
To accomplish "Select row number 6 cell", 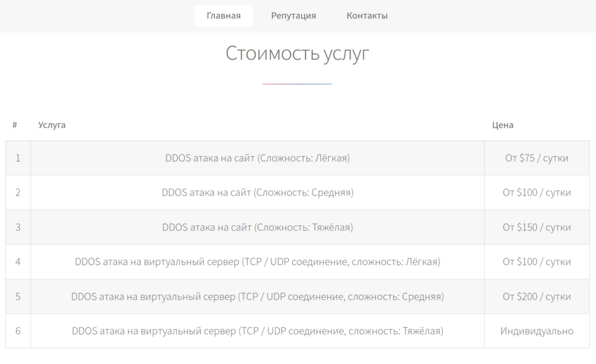I will 18,331.
